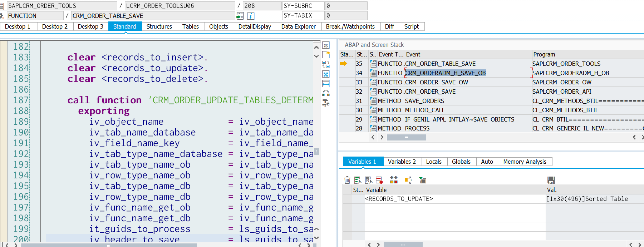Switch to Auto tab
644x247 pixels.
(x=487, y=162)
